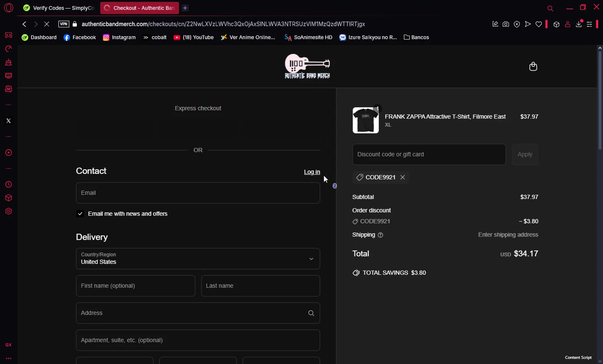This screenshot has width=603, height=364.
Task: Open Ver Anime Online bookmark
Action: [248, 37]
